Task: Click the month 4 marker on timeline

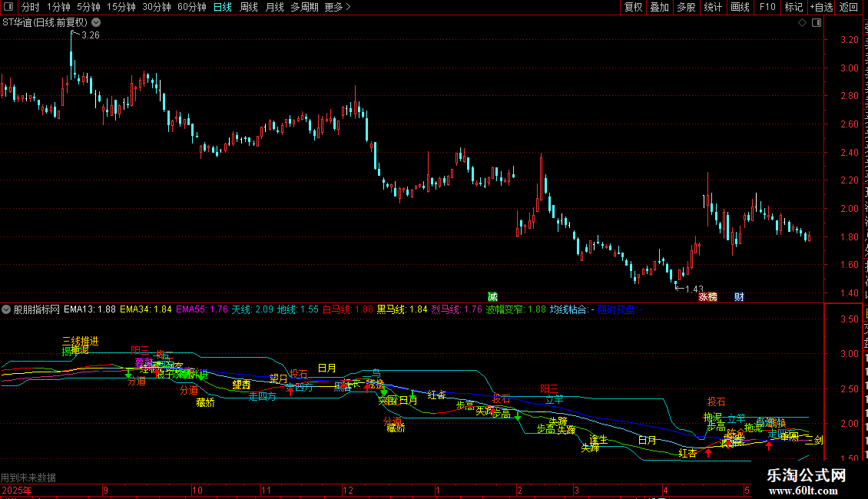Action: 665,490
